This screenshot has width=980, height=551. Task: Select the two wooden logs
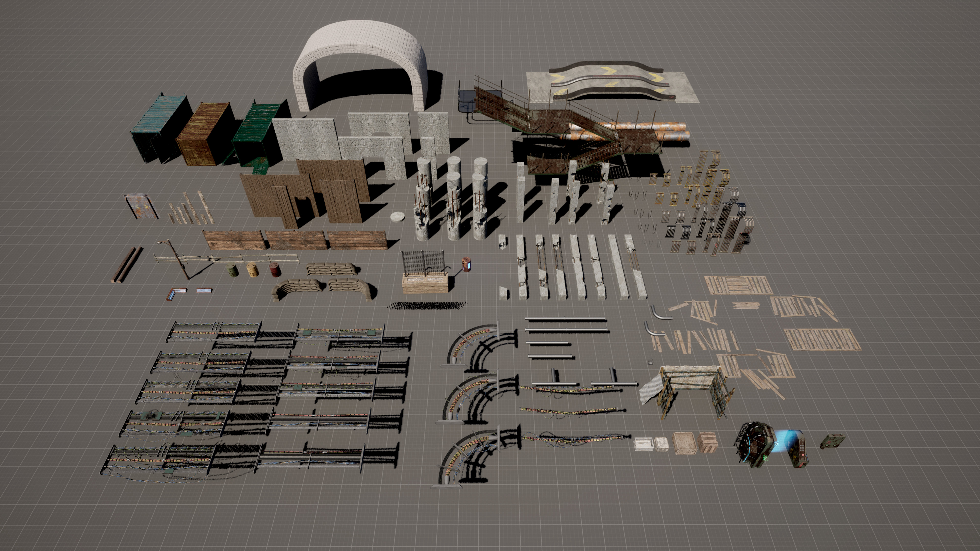[126, 265]
